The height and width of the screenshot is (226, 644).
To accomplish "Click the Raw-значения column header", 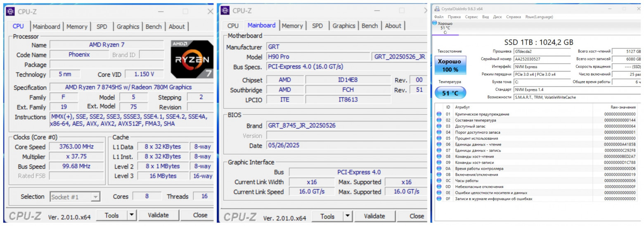I will coord(623,107).
